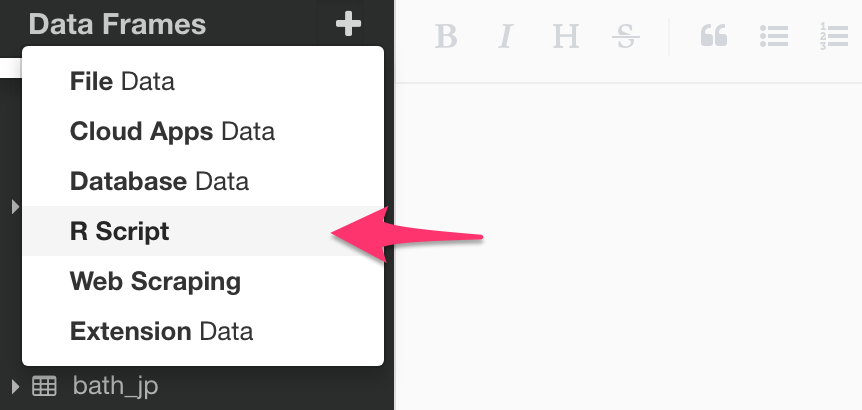Select the Cloud Apps Data option
This screenshot has width=862, height=410.
(x=172, y=131)
